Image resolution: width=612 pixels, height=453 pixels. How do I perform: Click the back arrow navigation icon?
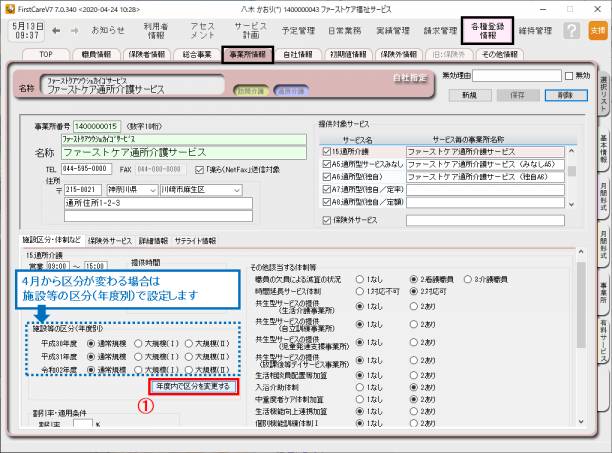pos(58,31)
